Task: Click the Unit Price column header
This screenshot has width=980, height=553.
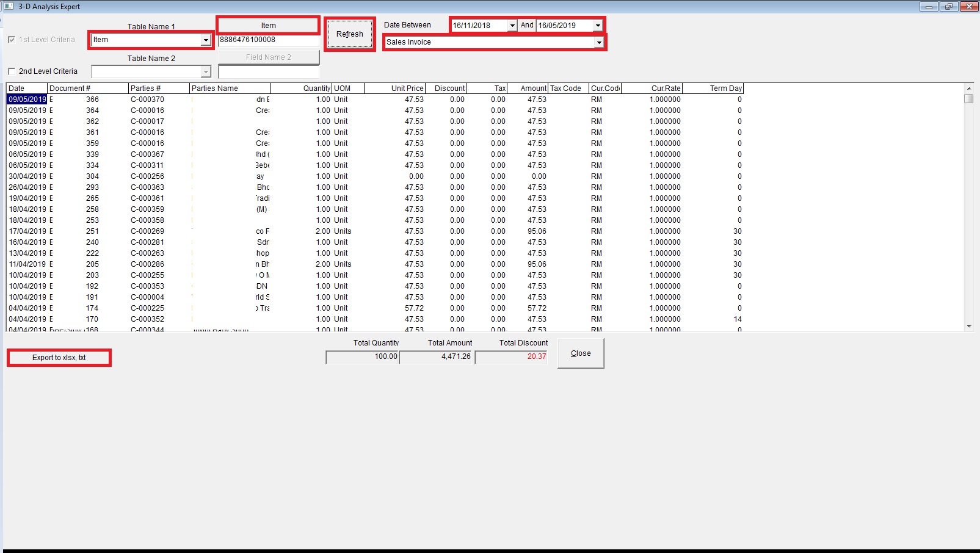Action: 394,89
